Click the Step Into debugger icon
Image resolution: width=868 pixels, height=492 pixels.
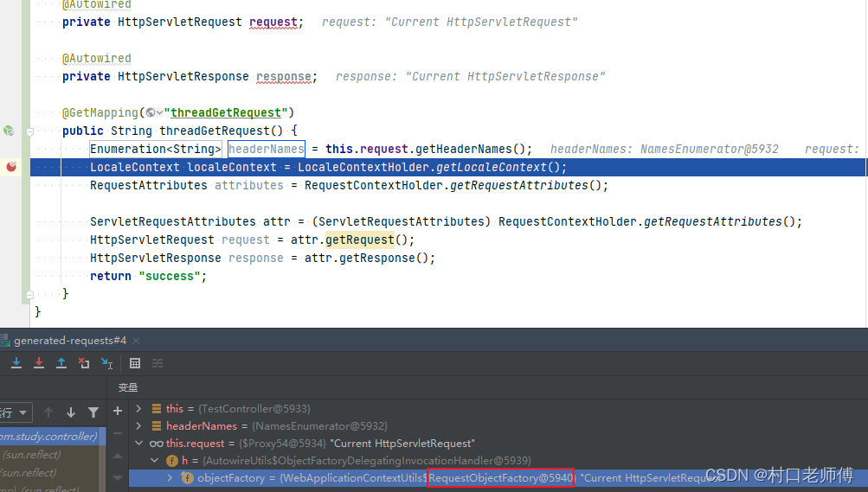pyautogui.click(x=16, y=363)
